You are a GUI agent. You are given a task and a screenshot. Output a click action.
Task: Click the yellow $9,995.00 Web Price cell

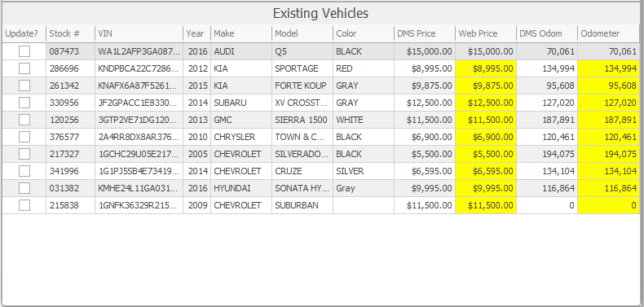click(x=486, y=188)
